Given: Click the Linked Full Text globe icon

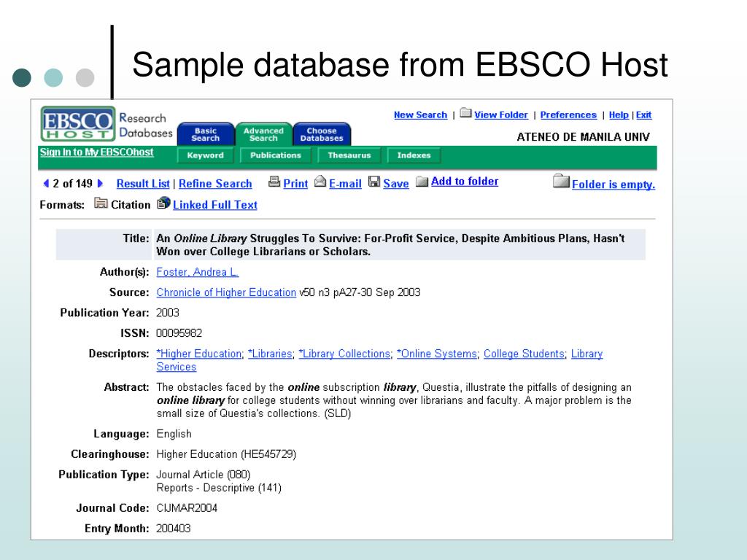Looking at the screenshot, I should click(x=164, y=203).
